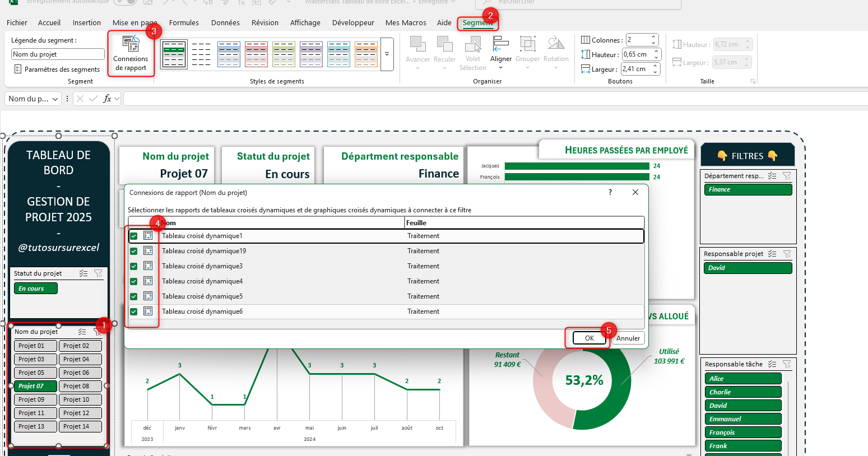Toggle multi-select on Statut du projet slicer
The height and width of the screenshot is (456, 868).
click(x=83, y=273)
